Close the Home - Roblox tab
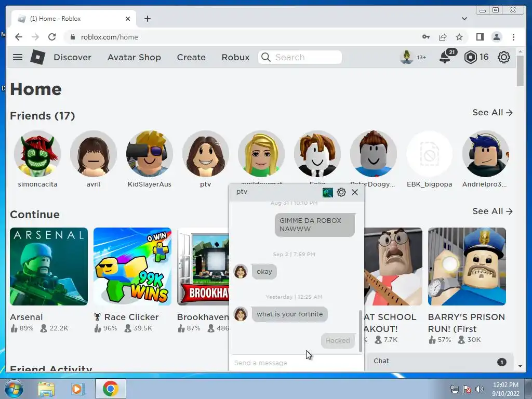Screen dimensions: 532x399 click(x=128, y=19)
